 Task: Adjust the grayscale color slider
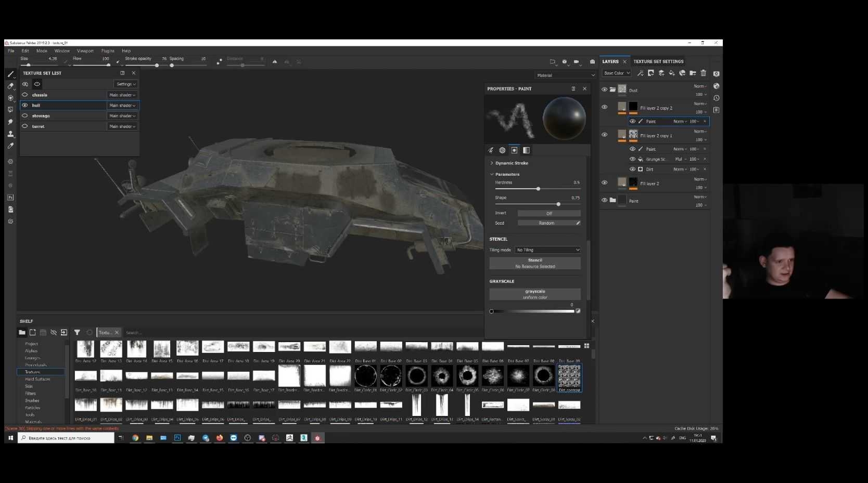(x=532, y=311)
